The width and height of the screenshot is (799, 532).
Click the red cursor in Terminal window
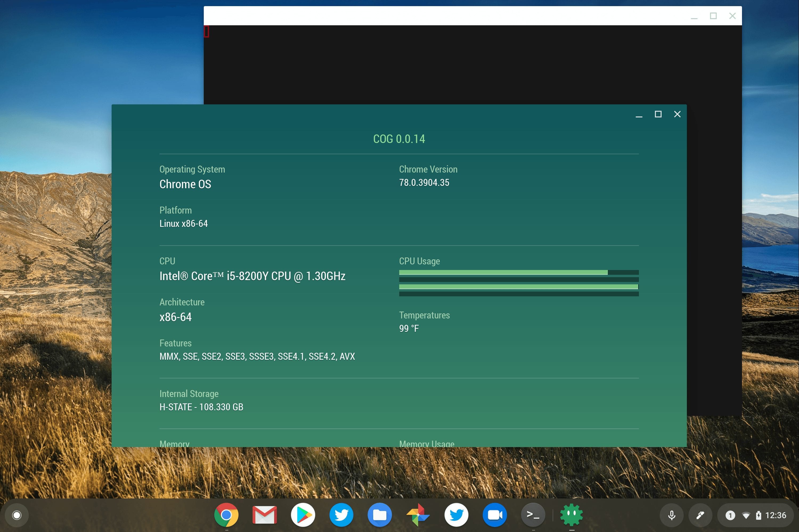206,32
